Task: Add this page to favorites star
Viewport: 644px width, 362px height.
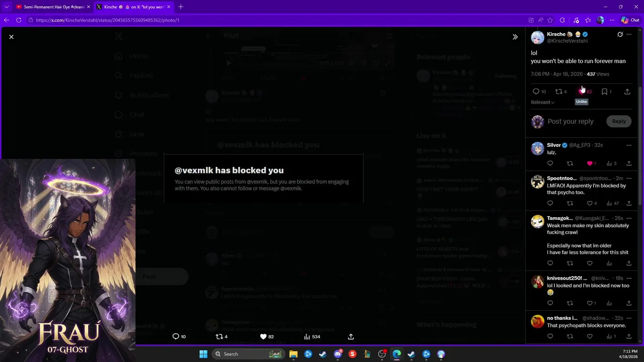Action: (550, 20)
